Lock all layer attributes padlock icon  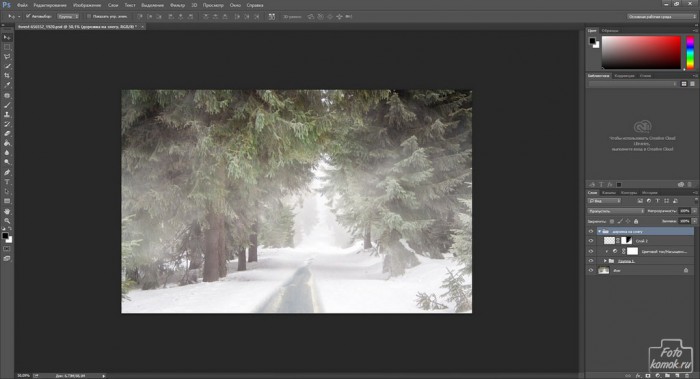tap(636, 221)
